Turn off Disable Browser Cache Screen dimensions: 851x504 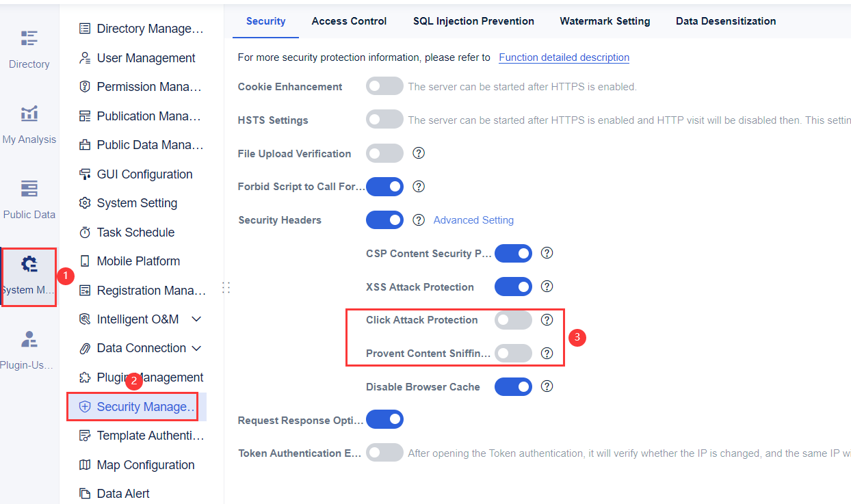[513, 386]
